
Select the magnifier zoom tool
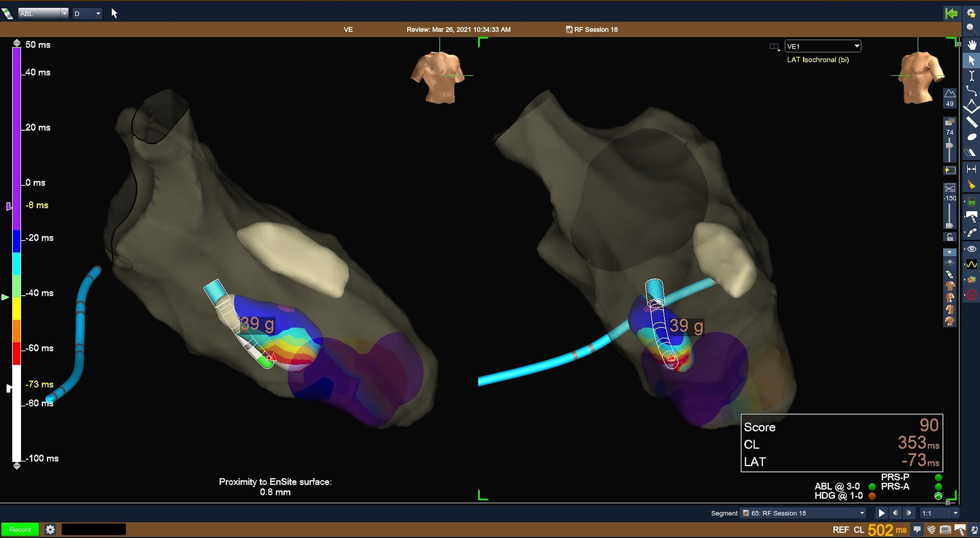(x=971, y=29)
